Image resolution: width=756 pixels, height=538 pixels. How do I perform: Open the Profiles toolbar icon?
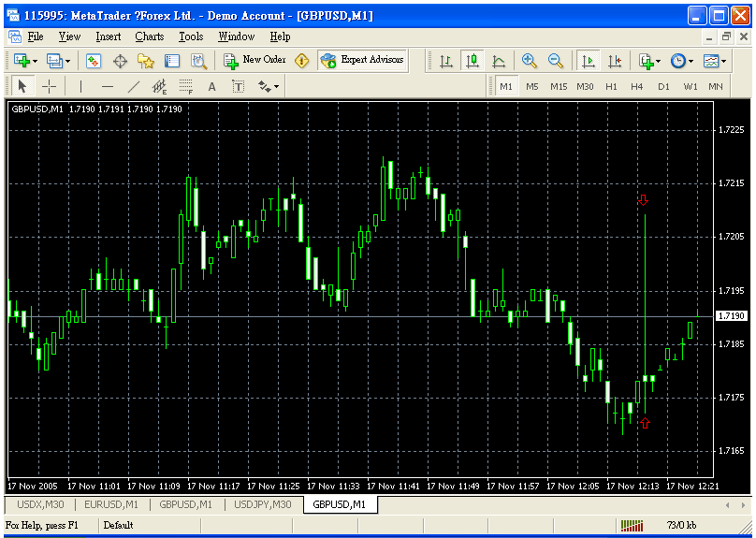point(54,61)
